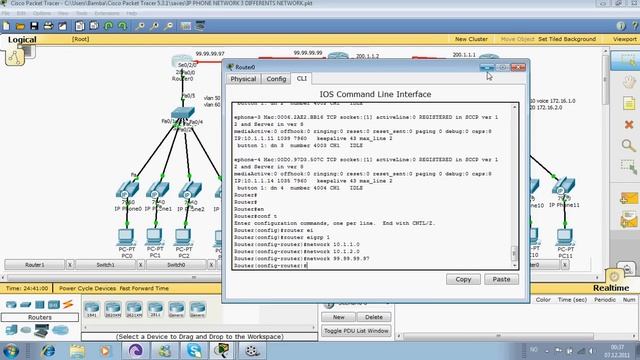Image resolution: width=640 pixels, height=360 pixels.
Task: Click the Undo green arrow icon
Action: [109, 27]
